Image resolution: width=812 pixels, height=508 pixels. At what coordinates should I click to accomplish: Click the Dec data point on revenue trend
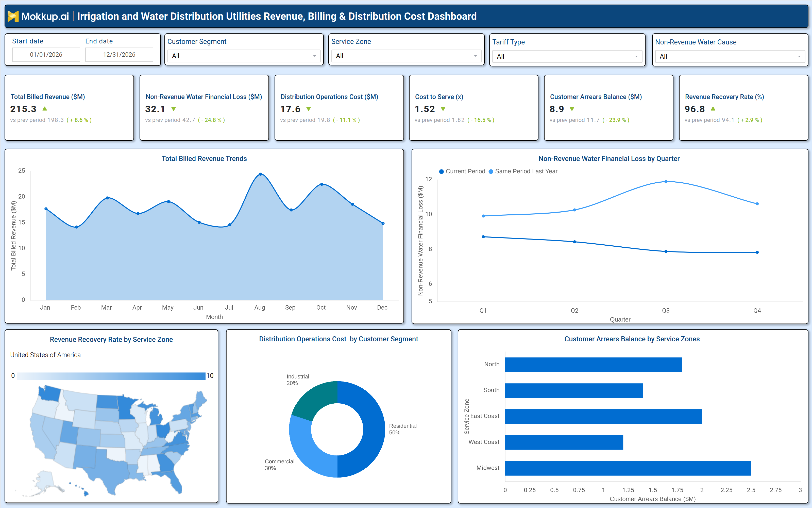coord(383,223)
